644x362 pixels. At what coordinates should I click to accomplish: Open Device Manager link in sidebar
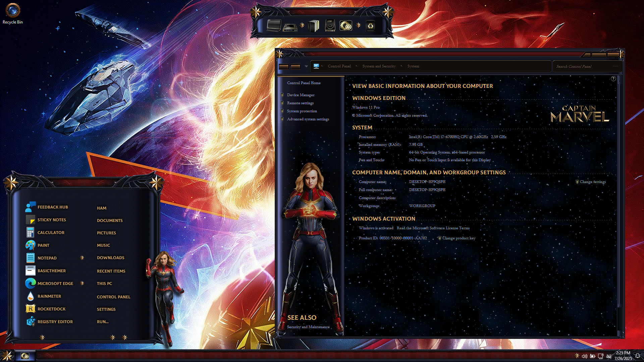tap(301, 95)
